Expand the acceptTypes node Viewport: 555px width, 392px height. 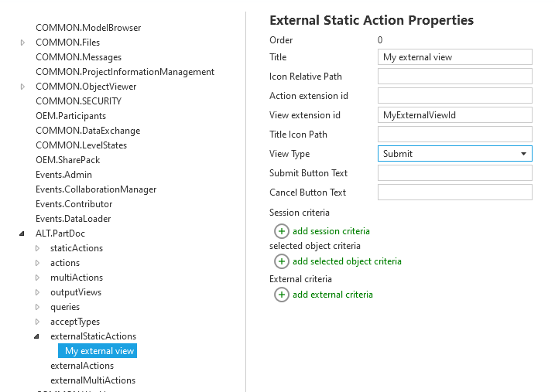(38, 322)
